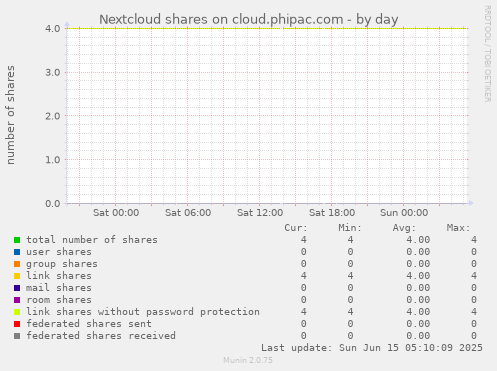This screenshot has height=371, width=497.
Task: Click the Min value for federated shares received row
Action: 350,336
